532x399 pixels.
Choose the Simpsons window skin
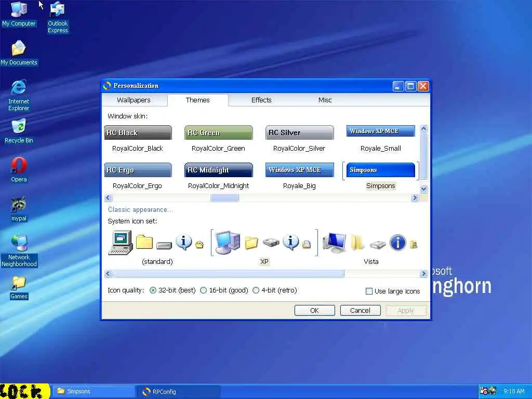point(381,176)
